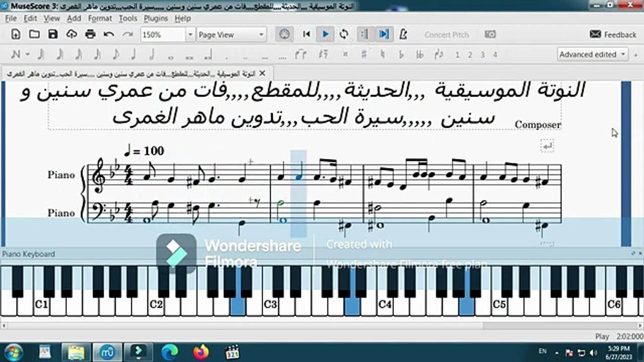The height and width of the screenshot is (362, 644).
Task: Toggle the metronome icon
Action: [403, 34]
